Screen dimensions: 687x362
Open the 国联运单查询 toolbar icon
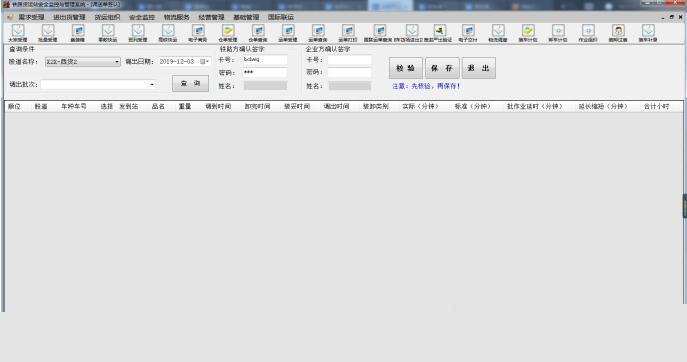tap(379, 33)
